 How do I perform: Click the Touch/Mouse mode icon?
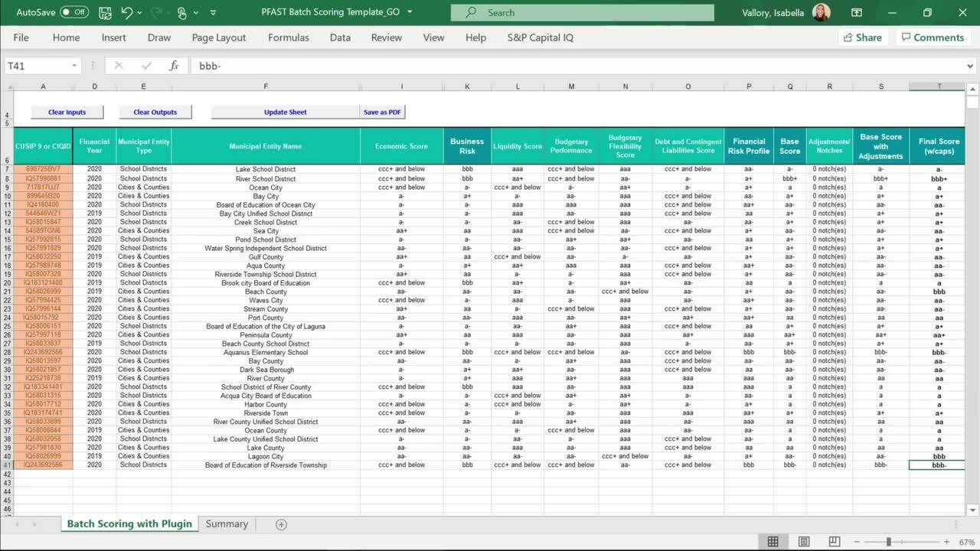(181, 13)
